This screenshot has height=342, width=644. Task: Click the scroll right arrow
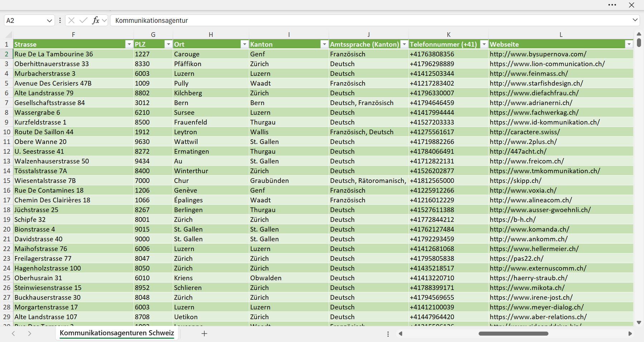pos(630,334)
